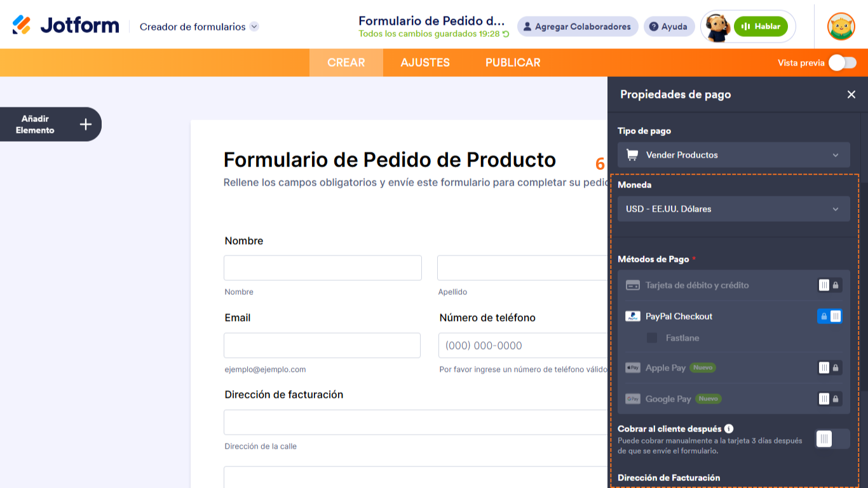The image size is (868, 488).
Task: Switch to the CREAR tab
Action: [x=346, y=63]
